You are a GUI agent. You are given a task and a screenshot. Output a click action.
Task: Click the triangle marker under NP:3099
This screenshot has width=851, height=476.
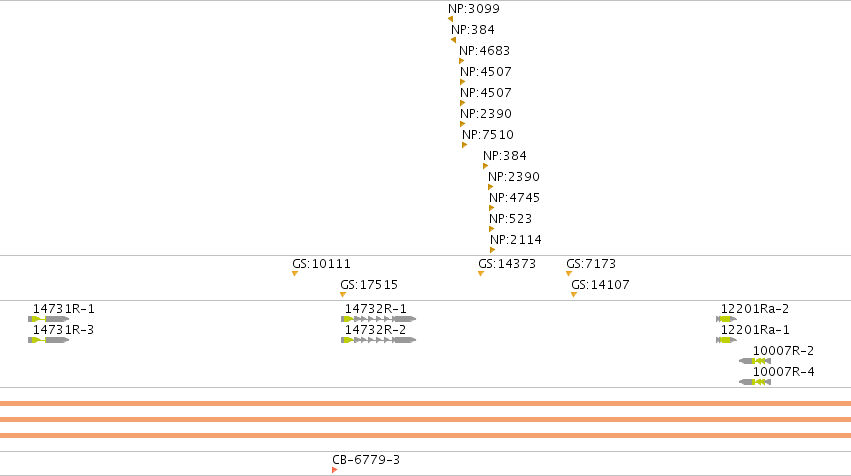[450, 19]
